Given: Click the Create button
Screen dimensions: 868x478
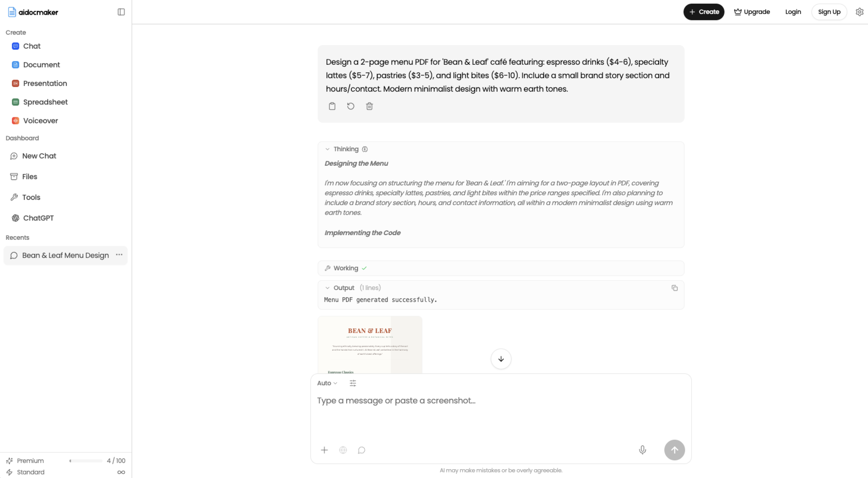Looking at the screenshot, I should [x=703, y=12].
